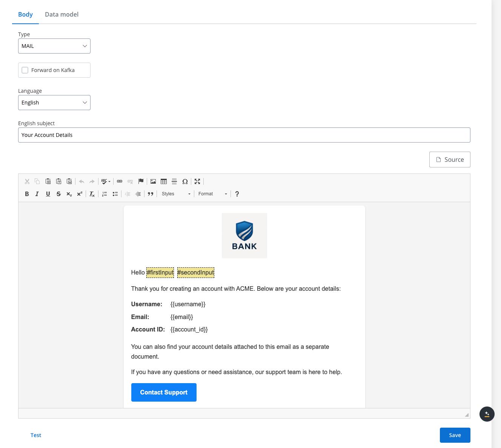Apply superscript formatting

coord(80,194)
